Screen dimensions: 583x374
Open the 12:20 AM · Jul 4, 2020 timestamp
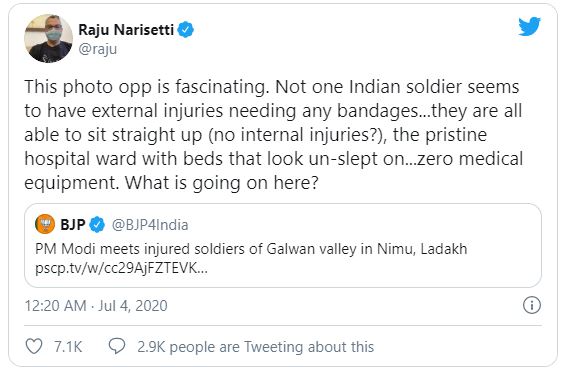tap(96, 306)
